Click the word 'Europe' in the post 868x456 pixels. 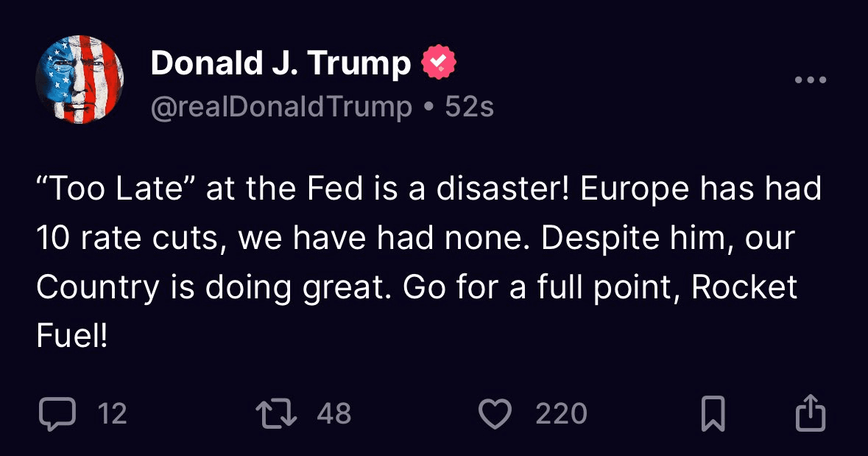(x=635, y=190)
